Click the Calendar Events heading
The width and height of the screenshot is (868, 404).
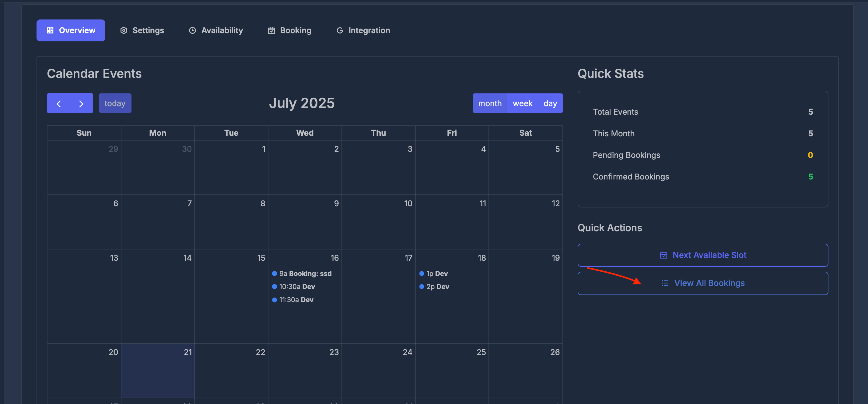point(94,74)
